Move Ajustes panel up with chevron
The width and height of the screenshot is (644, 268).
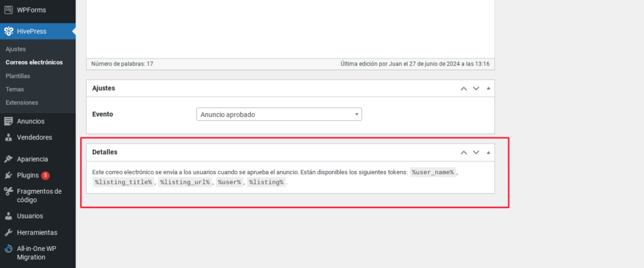point(464,88)
